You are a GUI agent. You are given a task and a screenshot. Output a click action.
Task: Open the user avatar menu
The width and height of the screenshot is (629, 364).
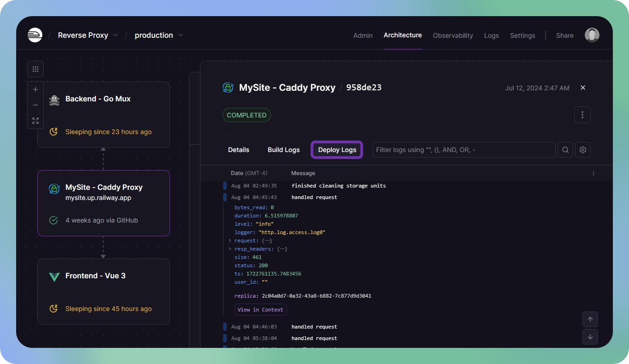click(x=592, y=35)
